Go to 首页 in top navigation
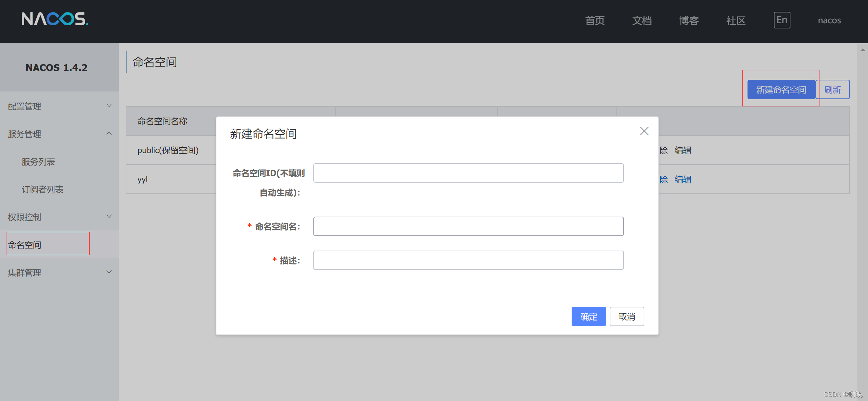The width and height of the screenshot is (868, 401). pyautogui.click(x=595, y=20)
